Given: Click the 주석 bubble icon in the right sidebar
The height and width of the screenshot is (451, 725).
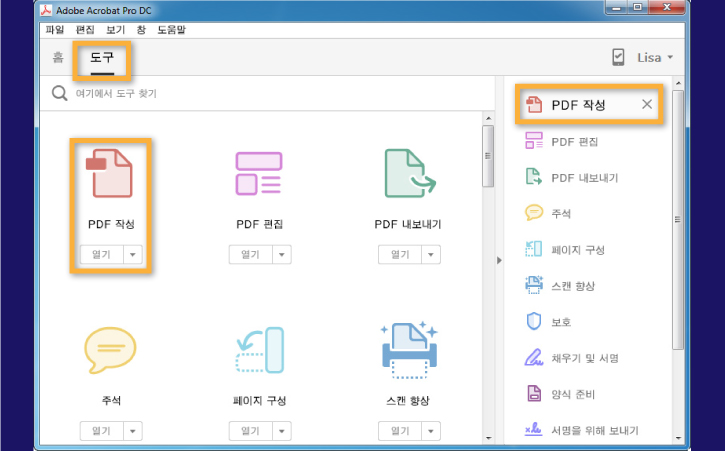Looking at the screenshot, I should (x=534, y=213).
